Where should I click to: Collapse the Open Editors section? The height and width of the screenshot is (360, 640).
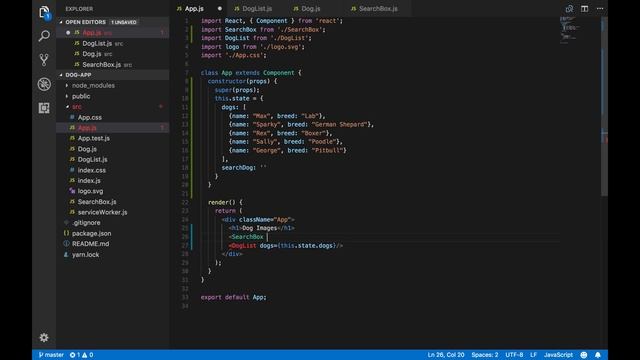[113, 22]
